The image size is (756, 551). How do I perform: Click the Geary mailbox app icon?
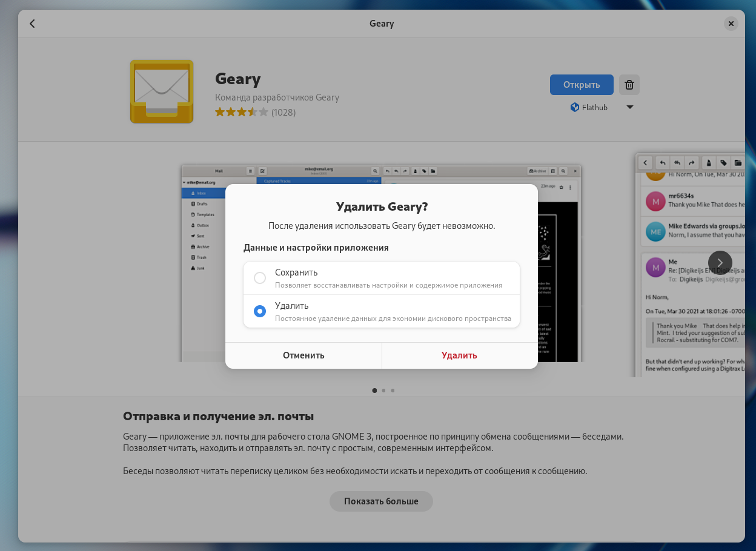tap(162, 91)
